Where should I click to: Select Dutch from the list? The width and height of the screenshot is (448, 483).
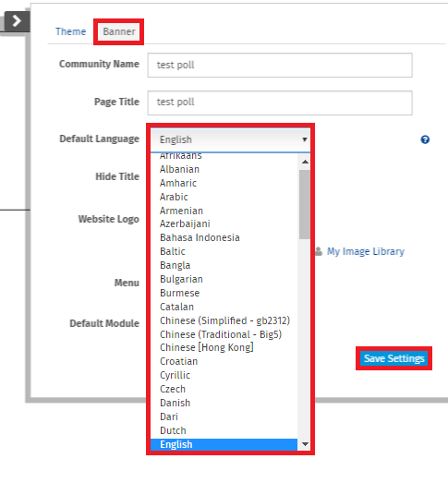coord(224,430)
